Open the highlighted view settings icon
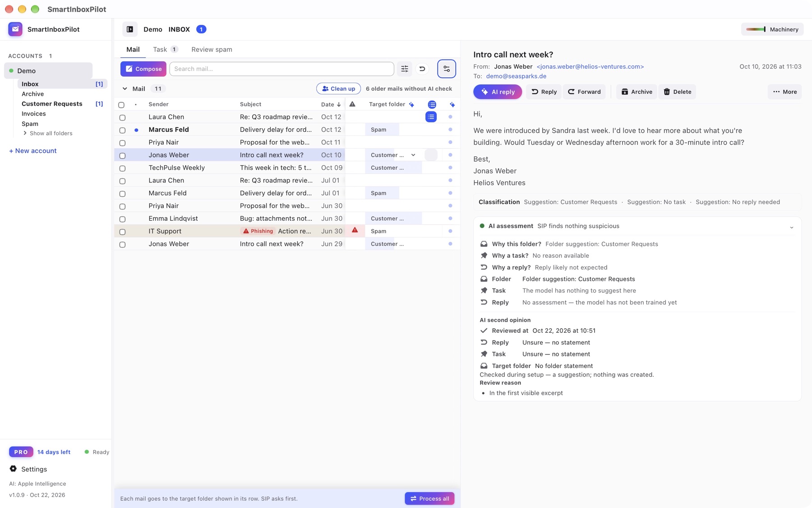This screenshot has width=812, height=508. coord(447,69)
